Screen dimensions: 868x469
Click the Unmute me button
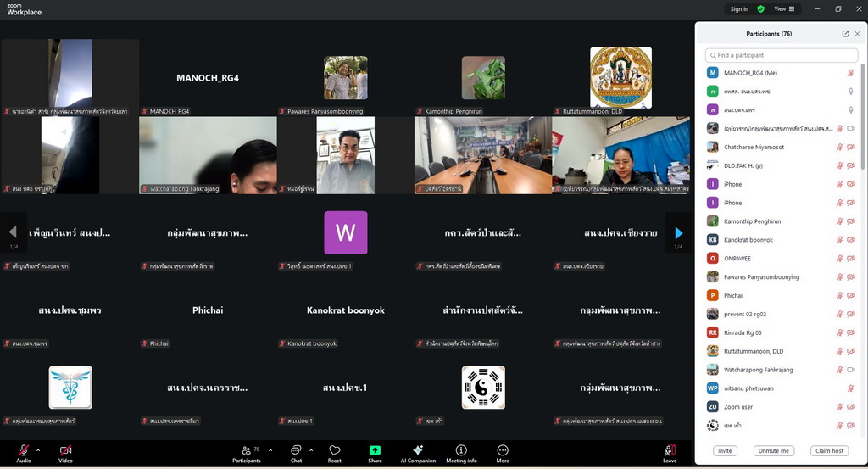(x=773, y=451)
